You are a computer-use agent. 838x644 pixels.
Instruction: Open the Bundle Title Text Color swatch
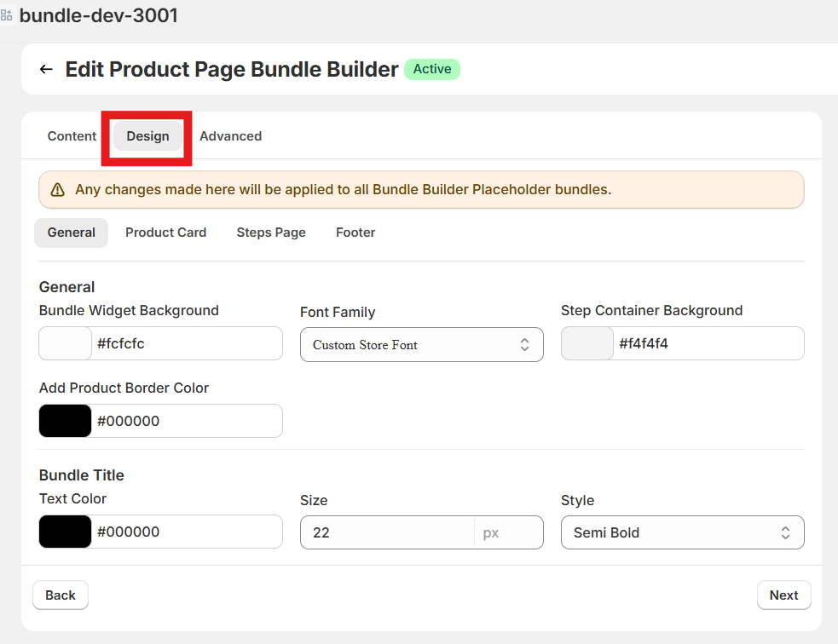66,532
